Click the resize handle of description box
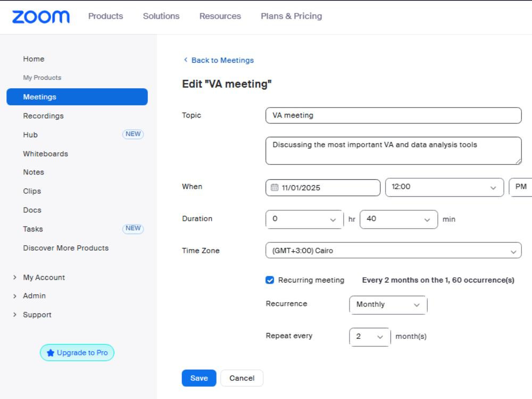The width and height of the screenshot is (532, 399). pyautogui.click(x=518, y=162)
